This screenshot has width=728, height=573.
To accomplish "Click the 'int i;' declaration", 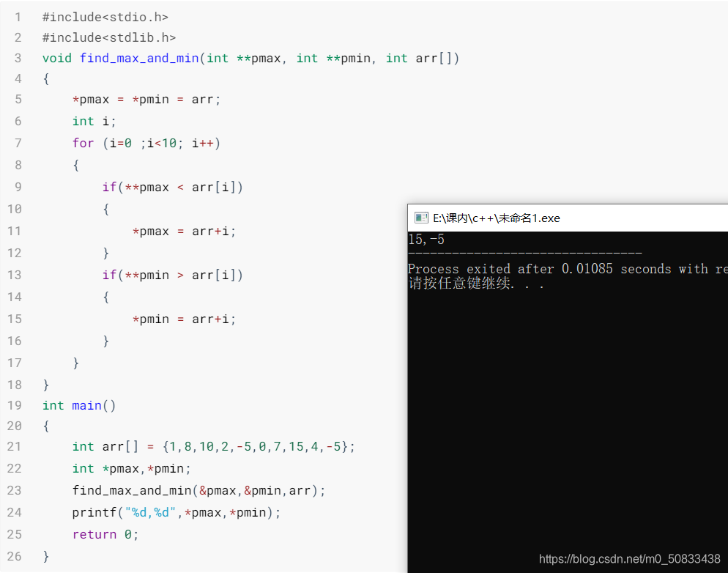I will coord(94,121).
